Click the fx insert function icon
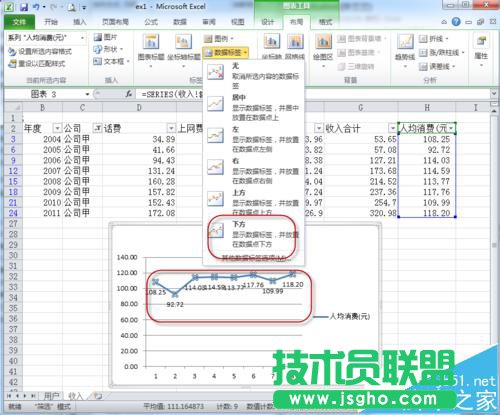 pos(129,94)
